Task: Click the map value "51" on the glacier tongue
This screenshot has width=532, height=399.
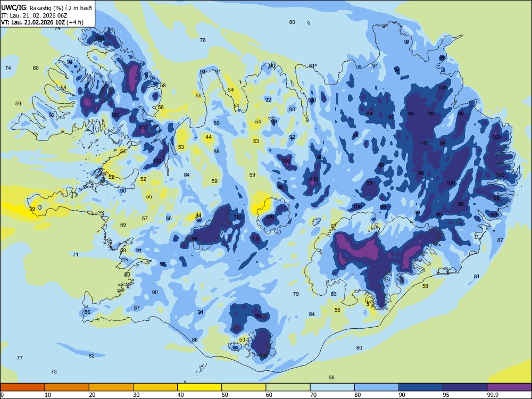Action: tap(370, 304)
